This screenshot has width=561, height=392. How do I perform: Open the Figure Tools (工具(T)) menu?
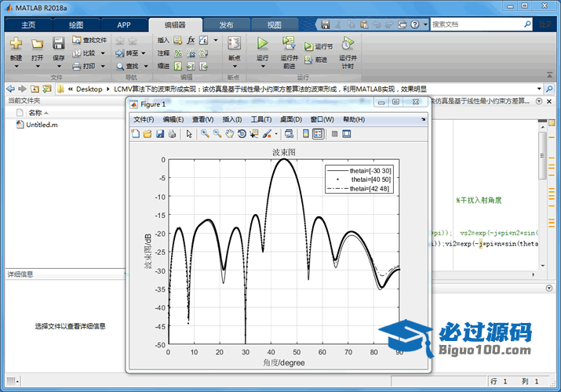pyautogui.click(x=261, y=119)
